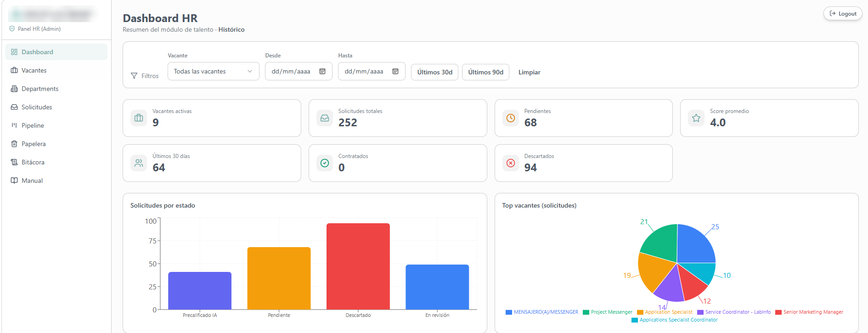868x333 pixels.
Task: Click the Pipeline columns icon in sidebar
Action: pyautogui.click(x=14, y=125)
